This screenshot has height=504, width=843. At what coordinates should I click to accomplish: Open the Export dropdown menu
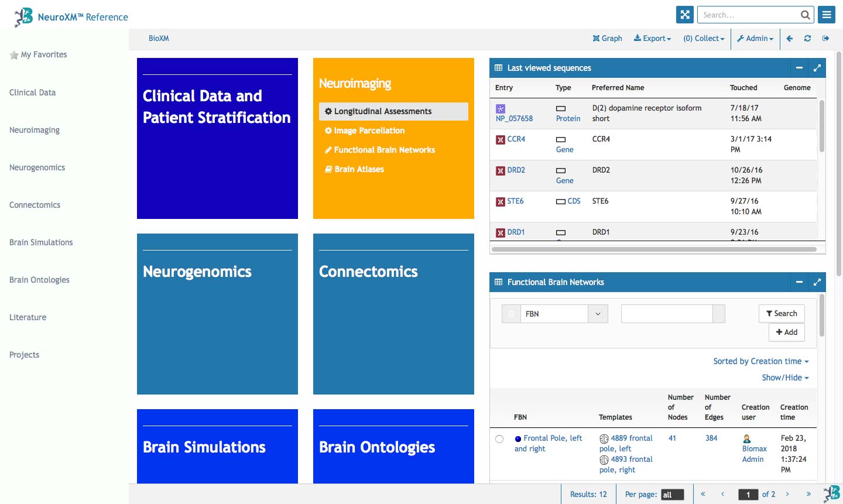pyautogui.click(x=652, y=39)
